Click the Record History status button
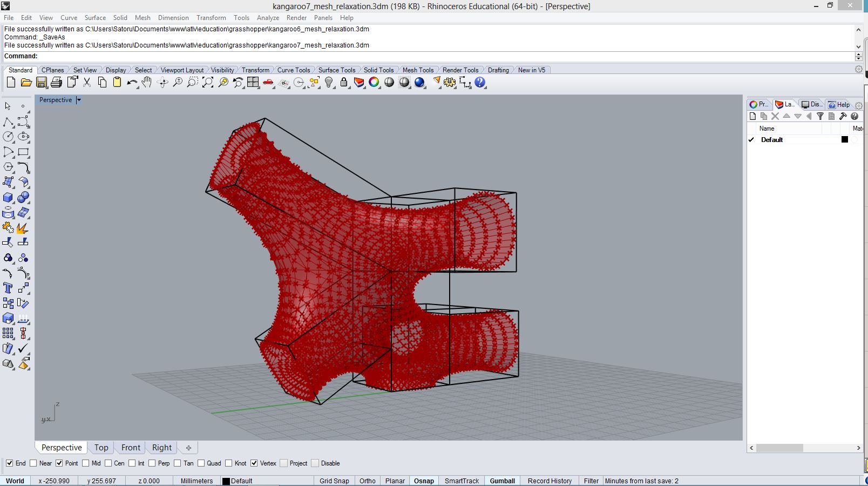 (550, 481)
